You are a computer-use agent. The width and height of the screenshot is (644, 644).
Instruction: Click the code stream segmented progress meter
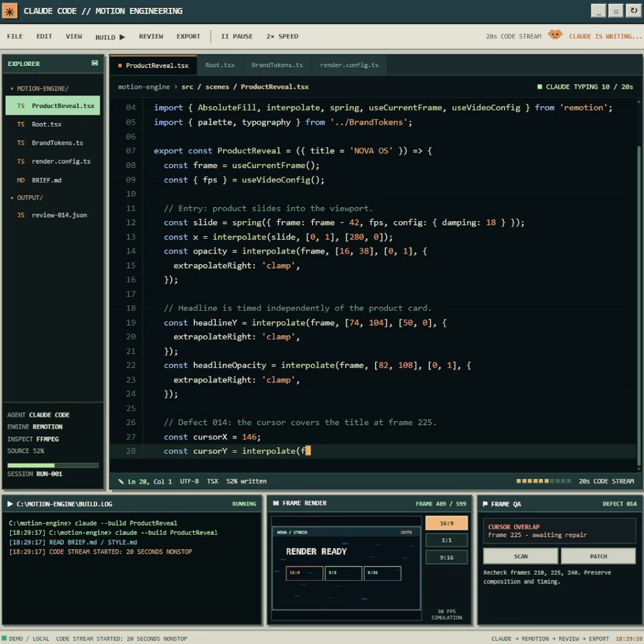pyautogui.click(x=543, y=481)
